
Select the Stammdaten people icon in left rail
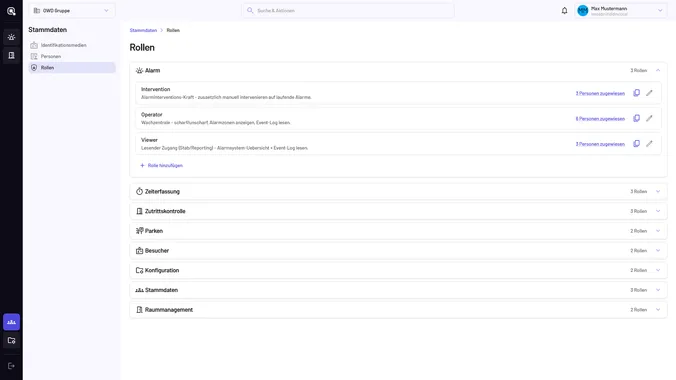11,322
